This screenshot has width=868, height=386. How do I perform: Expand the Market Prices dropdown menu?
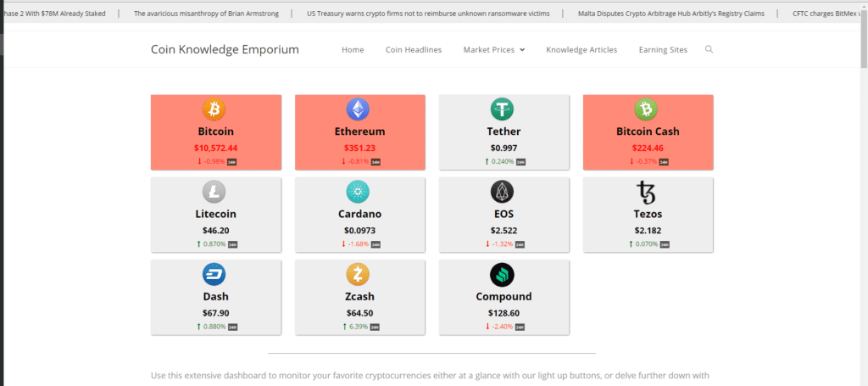point(494,50)
